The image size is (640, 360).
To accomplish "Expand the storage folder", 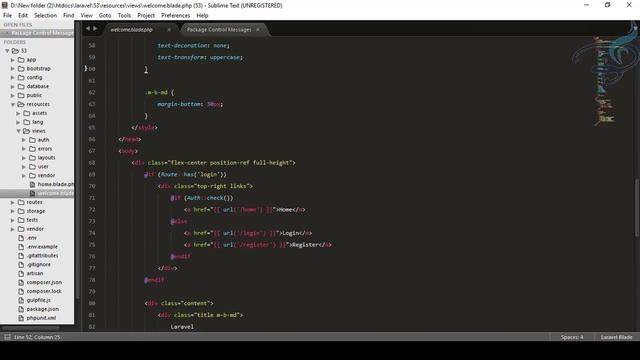I will click(13, 211).
